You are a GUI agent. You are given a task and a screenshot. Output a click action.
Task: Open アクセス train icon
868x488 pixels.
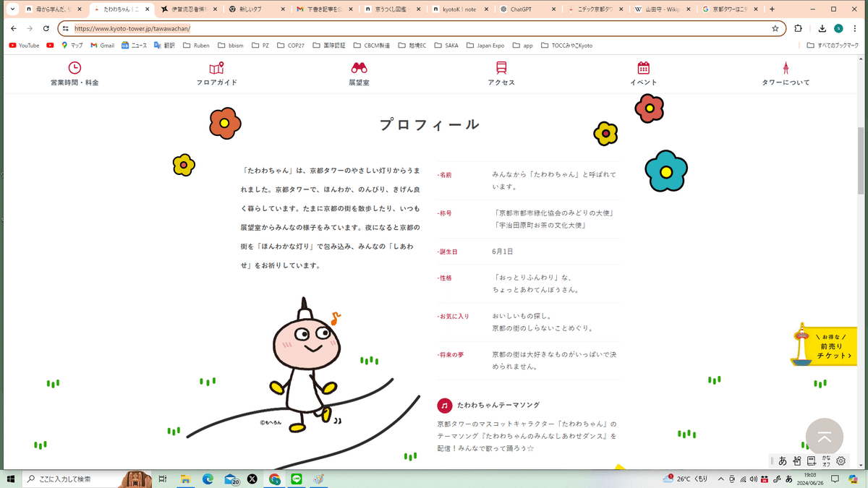(x=501, y=68)
